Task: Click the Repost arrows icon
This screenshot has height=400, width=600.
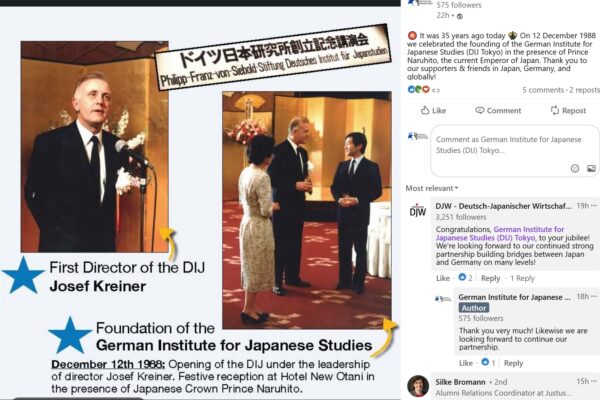Action: point(554,110)
